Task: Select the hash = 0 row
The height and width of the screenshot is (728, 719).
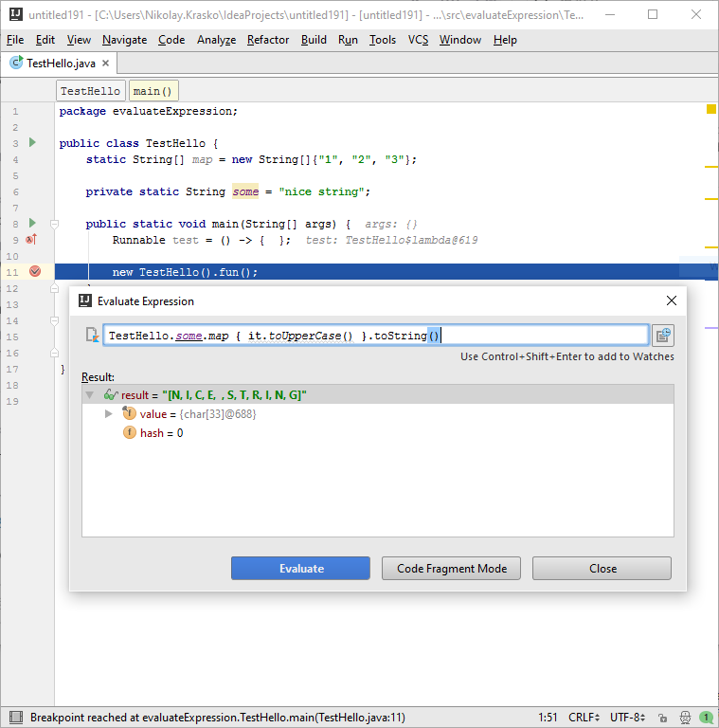Action: tap(378, 432)
